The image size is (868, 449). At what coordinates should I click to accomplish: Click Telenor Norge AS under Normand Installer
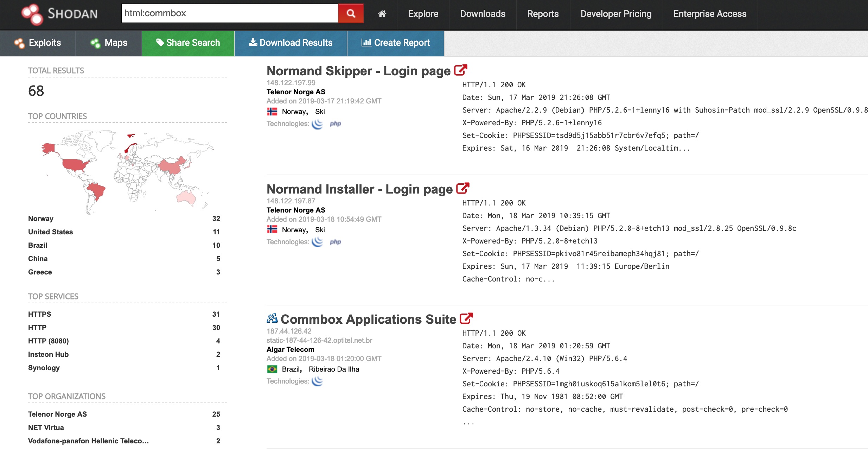296,210
